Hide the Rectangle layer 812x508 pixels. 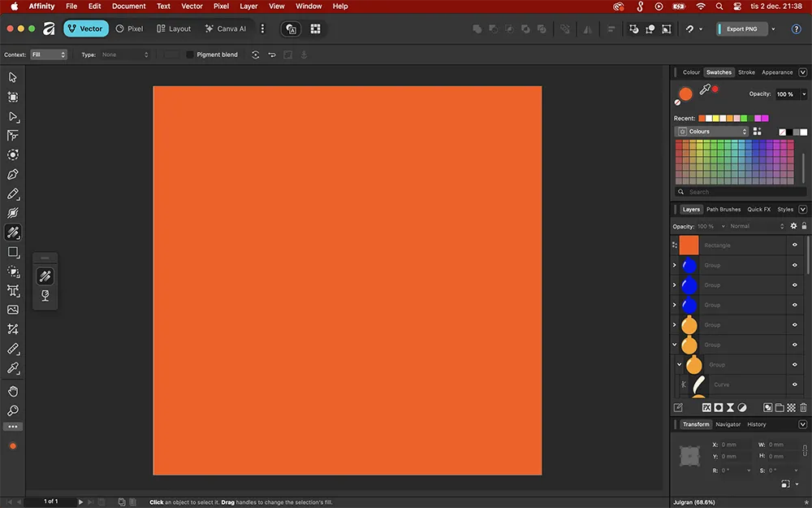point(795,245)
